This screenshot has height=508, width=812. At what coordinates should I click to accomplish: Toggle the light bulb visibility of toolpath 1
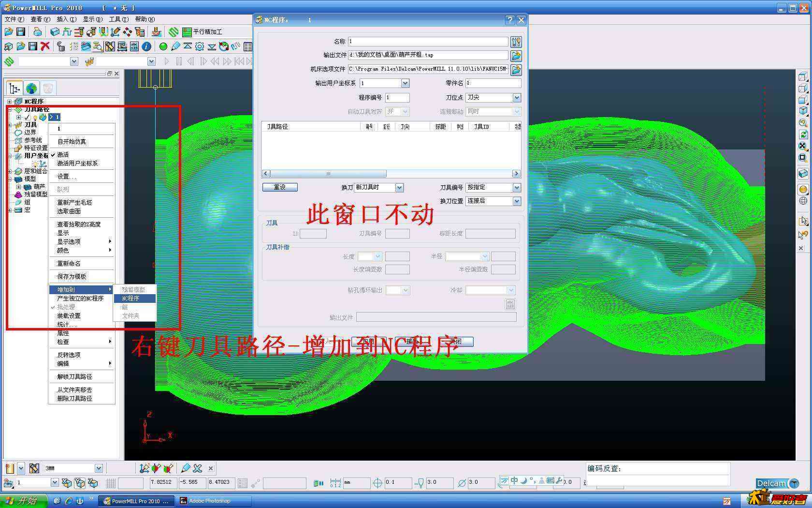click(x=35, y=117)
